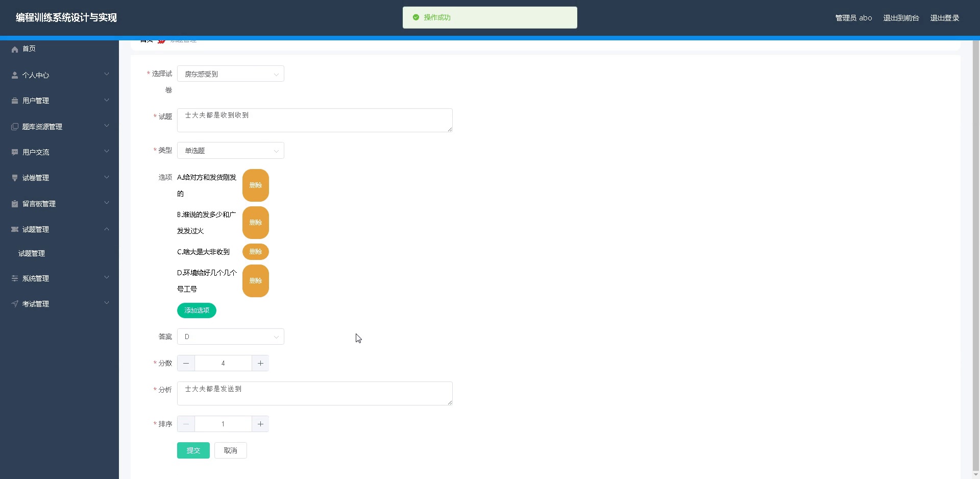Screen dimensions: 980x479
Task: Expand 个人中心 sidebar menu
Action: (59, 75)
